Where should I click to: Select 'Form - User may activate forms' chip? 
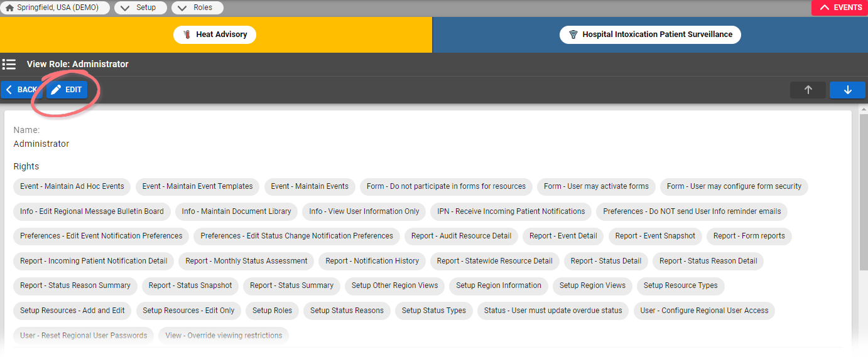(596, 186)
